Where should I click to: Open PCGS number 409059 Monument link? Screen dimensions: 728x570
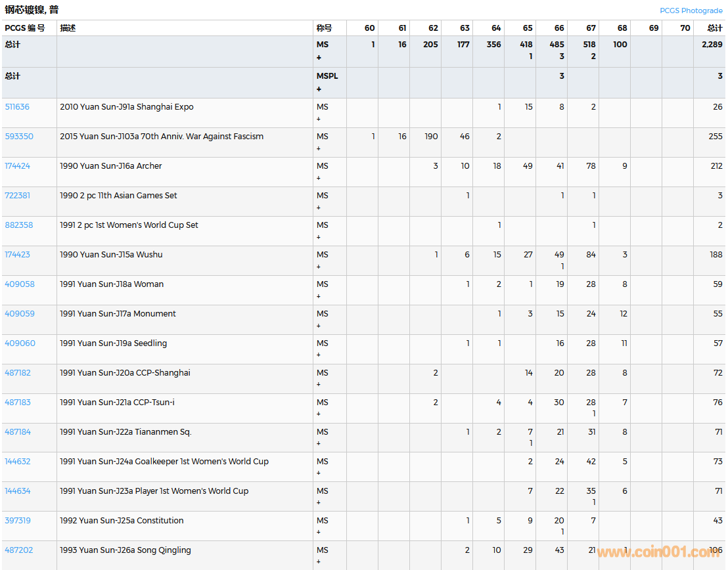coord(20,314)
